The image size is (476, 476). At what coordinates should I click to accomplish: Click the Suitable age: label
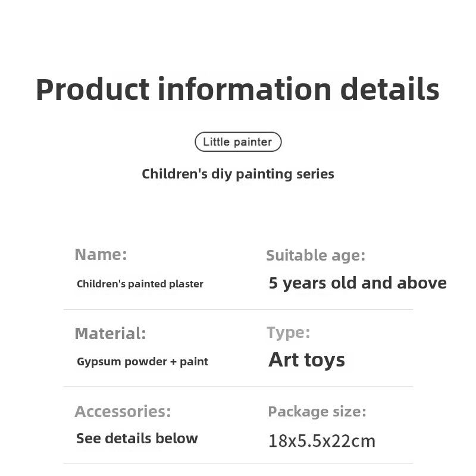coord(315,256)
